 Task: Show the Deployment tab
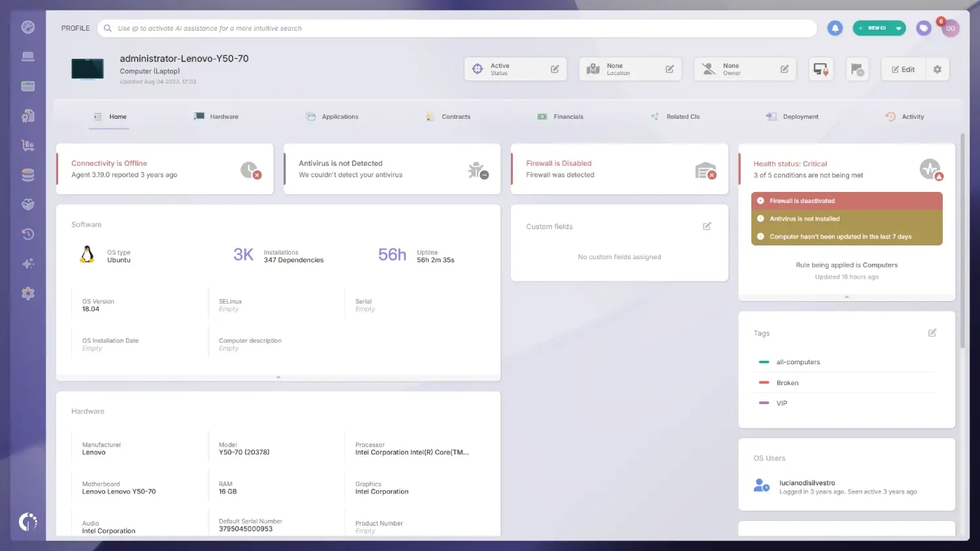click(792, 117)
